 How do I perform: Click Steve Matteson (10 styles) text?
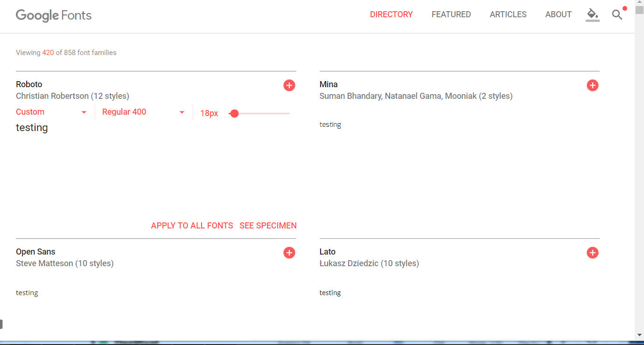point(65,263)
